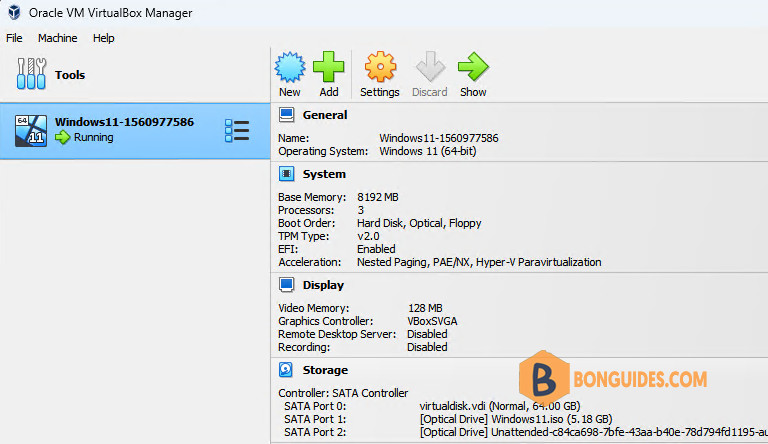Image resolution: width=768 pixels, height=444 pixels.
Task: Click Graphics Controller value VBoxSVGA
Action: click(x=432, y=321)
